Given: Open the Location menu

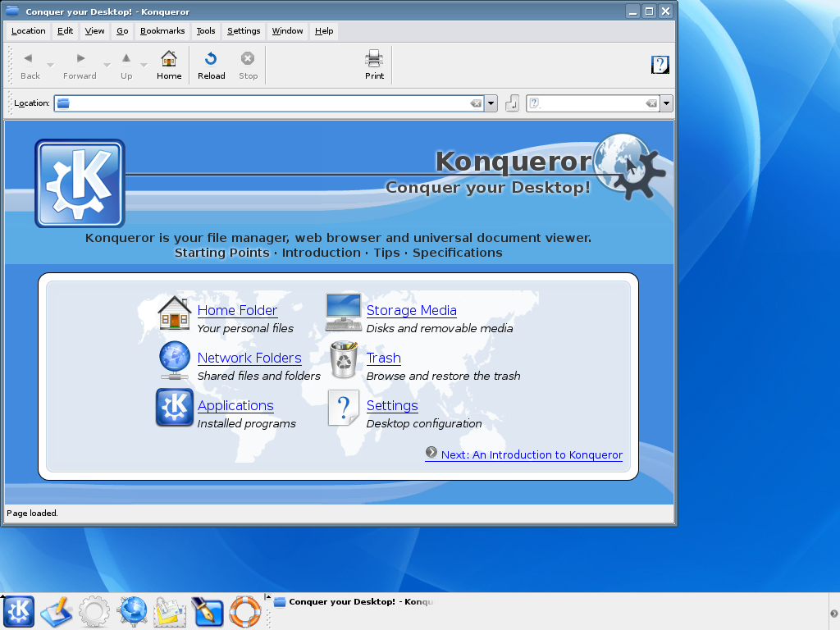Looking at the screenshot, I should (29, 31).
